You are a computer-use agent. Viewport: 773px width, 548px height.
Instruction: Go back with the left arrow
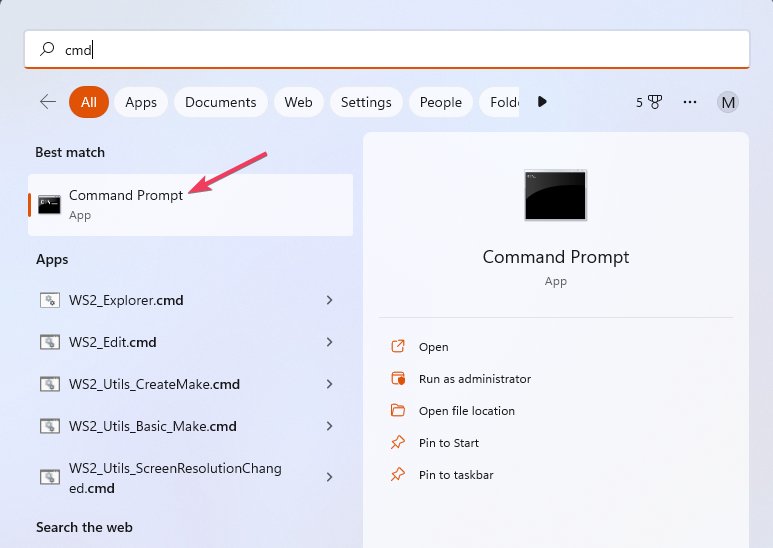point(48,102)
